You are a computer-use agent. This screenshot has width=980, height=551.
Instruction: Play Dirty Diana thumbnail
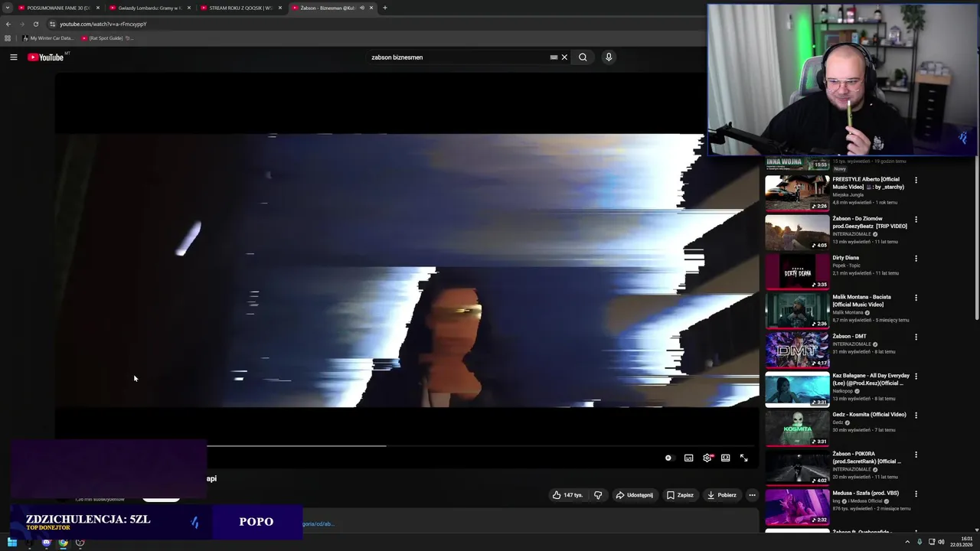[x=797, y=271]
